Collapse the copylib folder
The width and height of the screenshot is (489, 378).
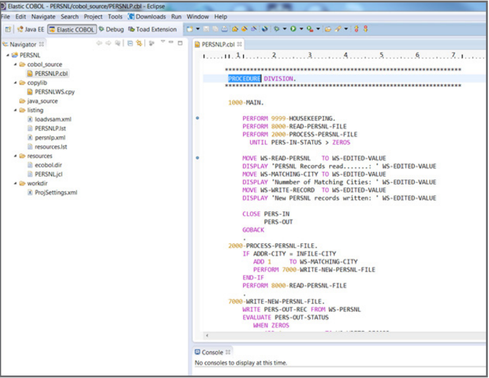pos(15,83)
